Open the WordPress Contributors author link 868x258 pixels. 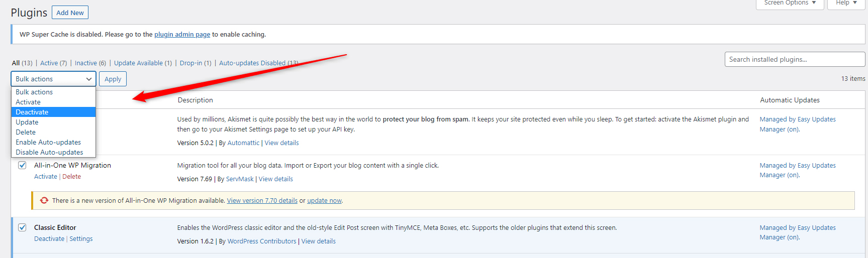262,241
